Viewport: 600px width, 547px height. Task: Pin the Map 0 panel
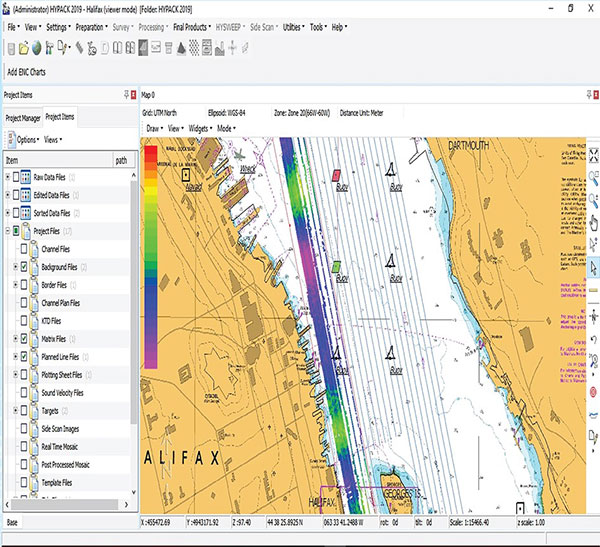[589, 95]
